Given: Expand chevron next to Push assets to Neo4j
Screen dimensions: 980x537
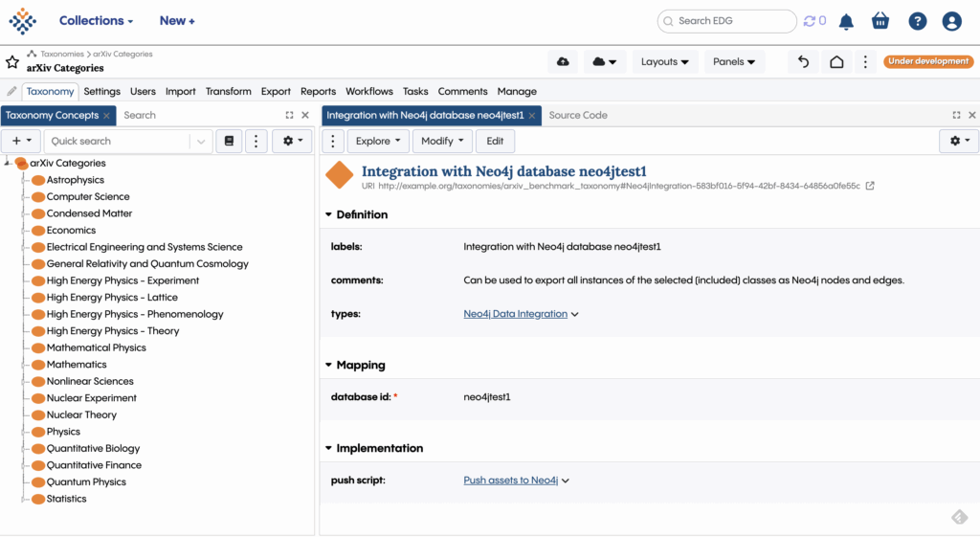Looking at the screenshot, I should (x=566, y=481).
